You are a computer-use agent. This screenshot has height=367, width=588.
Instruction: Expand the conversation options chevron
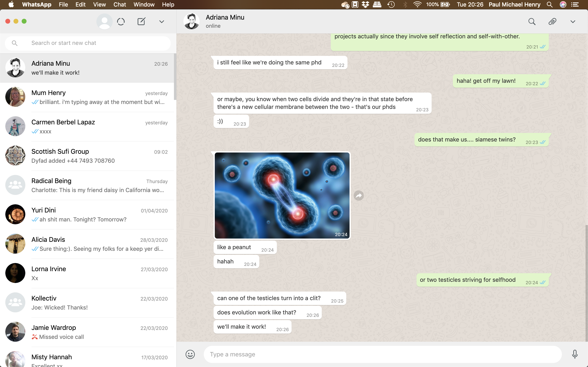(x=573, y=22)
